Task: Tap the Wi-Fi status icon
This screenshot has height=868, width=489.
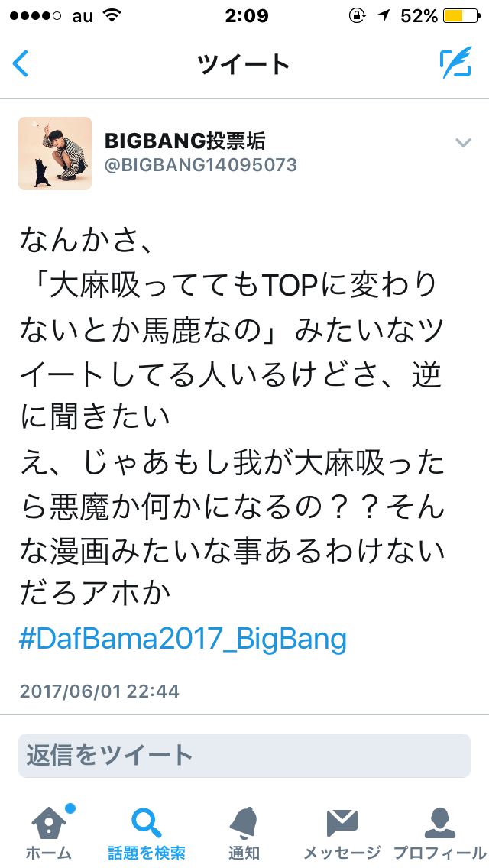Action: [x=112, y=15]
